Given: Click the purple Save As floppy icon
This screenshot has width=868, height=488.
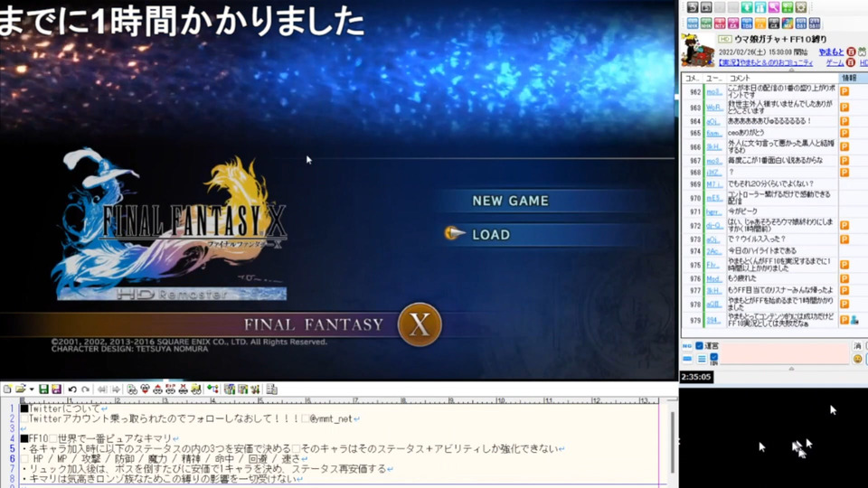Looking at the screenshot, I should coord(56,389).
